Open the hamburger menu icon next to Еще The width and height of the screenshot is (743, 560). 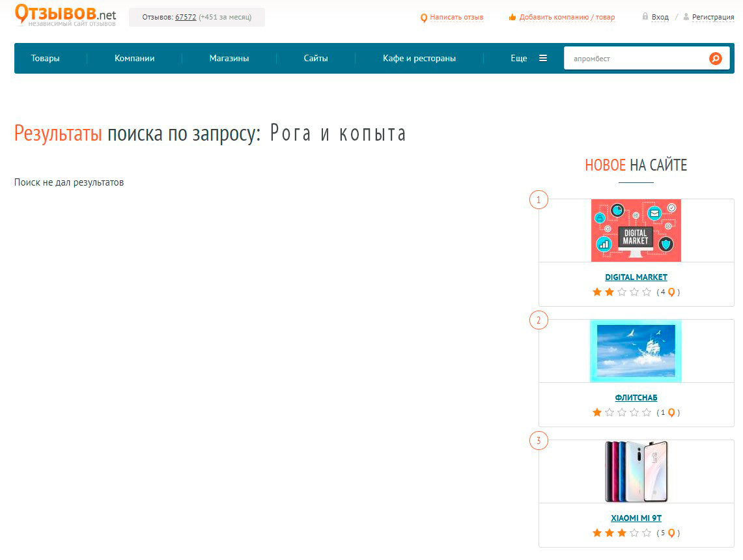(x=543, y=58)
